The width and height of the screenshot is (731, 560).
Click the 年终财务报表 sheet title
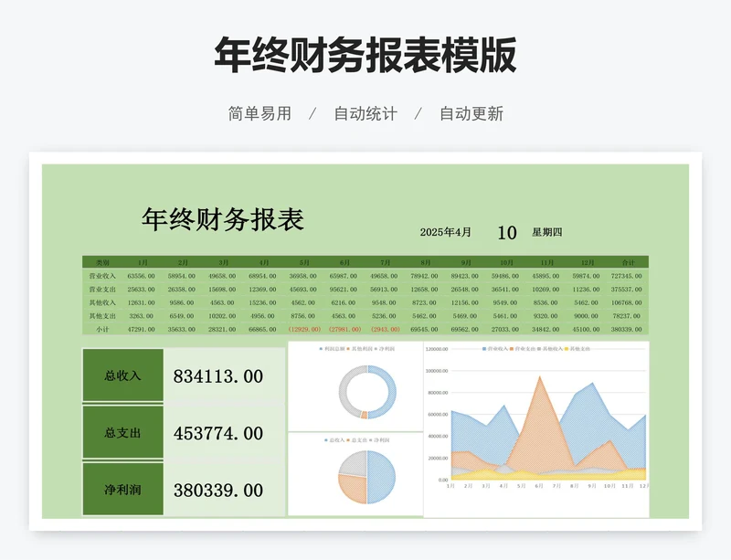(223, 219)
